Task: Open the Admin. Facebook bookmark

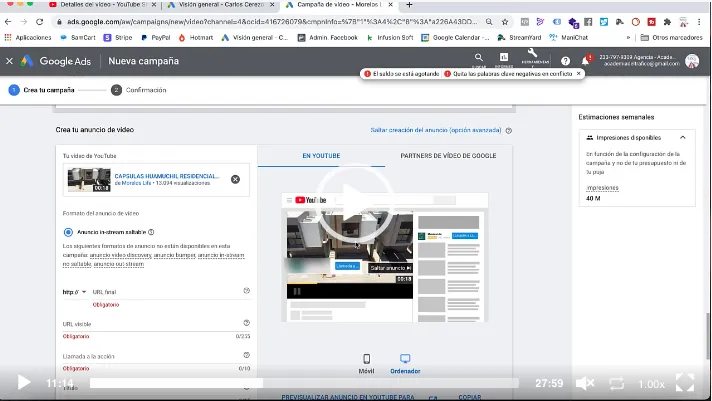Action: tap(328, 38)
